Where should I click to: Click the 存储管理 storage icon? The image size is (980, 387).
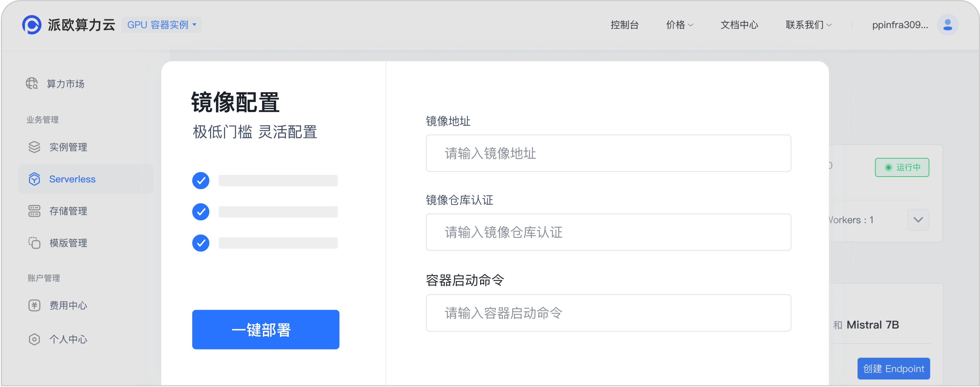point(34,211)
